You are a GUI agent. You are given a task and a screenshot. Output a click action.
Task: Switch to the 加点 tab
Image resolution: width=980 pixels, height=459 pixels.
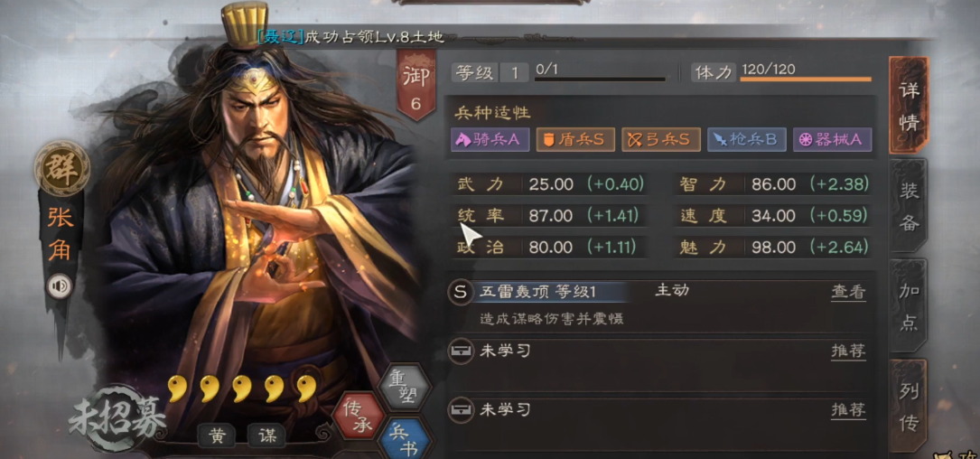[909, 305]
